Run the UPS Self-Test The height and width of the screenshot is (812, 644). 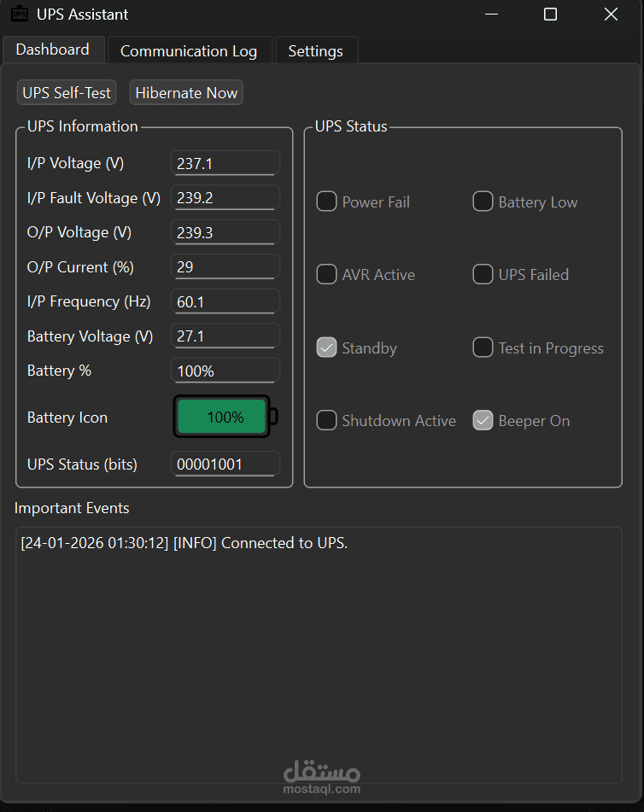67,93
